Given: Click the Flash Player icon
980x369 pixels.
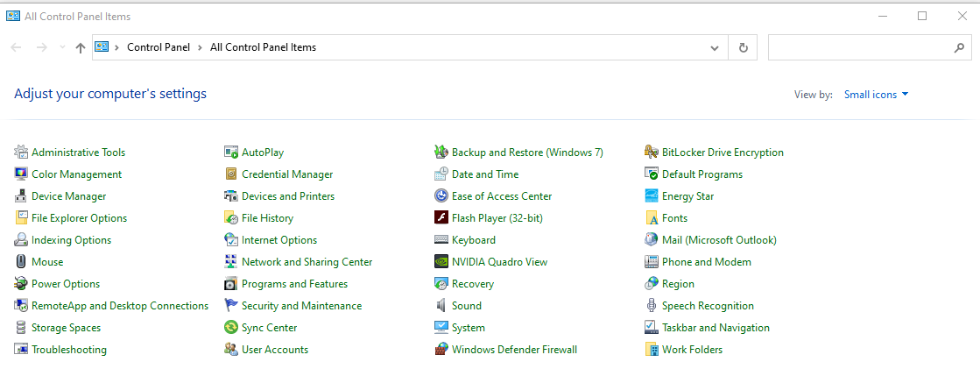Looking at the screenshot, I should point(441,217).
